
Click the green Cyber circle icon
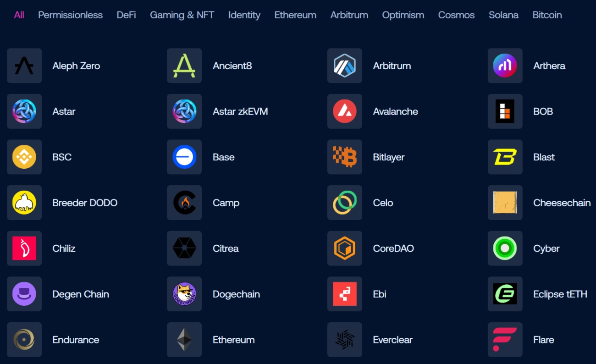point(505,248)
